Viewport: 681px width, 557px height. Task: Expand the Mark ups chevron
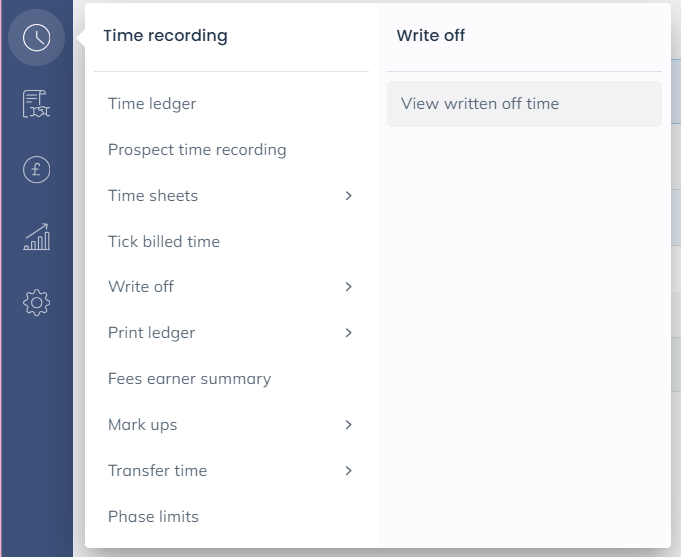pyautogui.click(x=348, y=425)
